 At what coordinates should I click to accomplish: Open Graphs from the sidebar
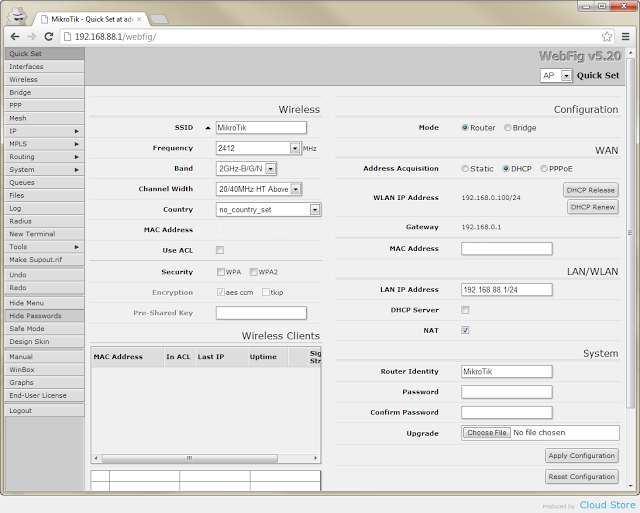coord(44,383)
